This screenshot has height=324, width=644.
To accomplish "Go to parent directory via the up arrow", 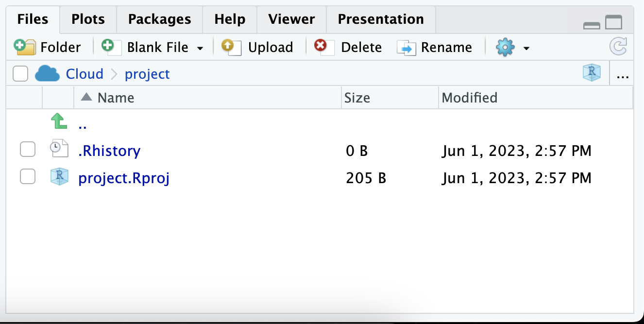I will point(58,121).
